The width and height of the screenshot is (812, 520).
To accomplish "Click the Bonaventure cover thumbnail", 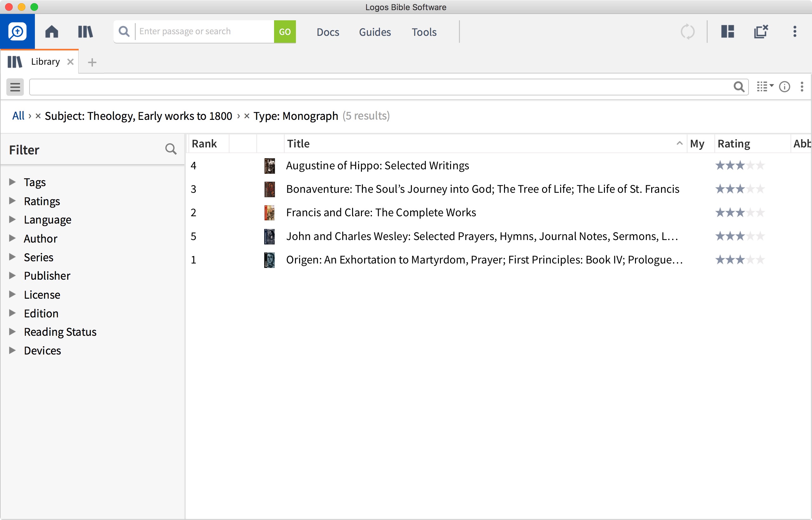I will [269, 189].
